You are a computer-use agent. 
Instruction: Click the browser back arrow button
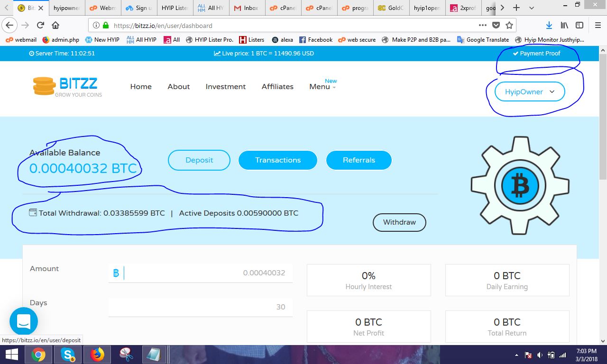pos(9,25)
